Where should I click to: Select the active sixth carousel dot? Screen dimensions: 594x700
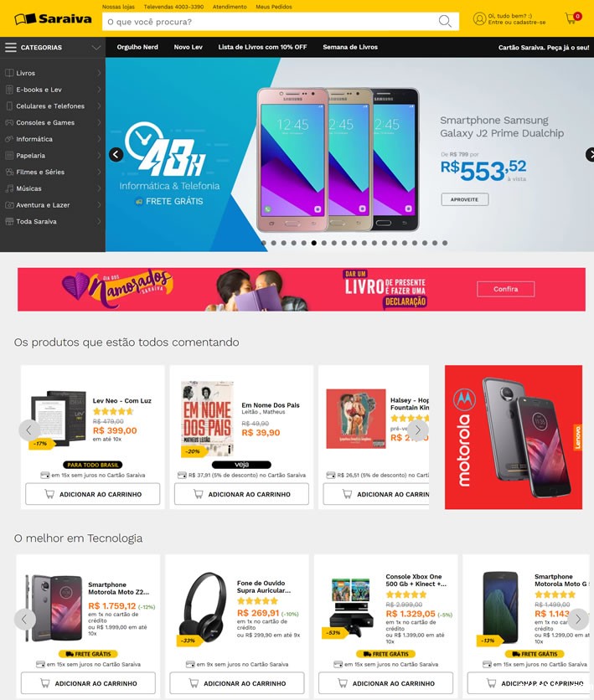coord(314,243)
